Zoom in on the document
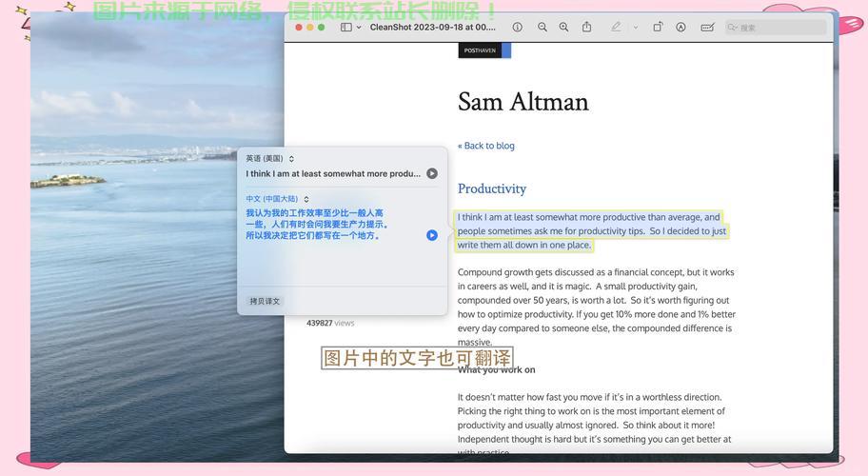This screenshot has height=476, width=868. pyautogui.click(x=563, y=27)
